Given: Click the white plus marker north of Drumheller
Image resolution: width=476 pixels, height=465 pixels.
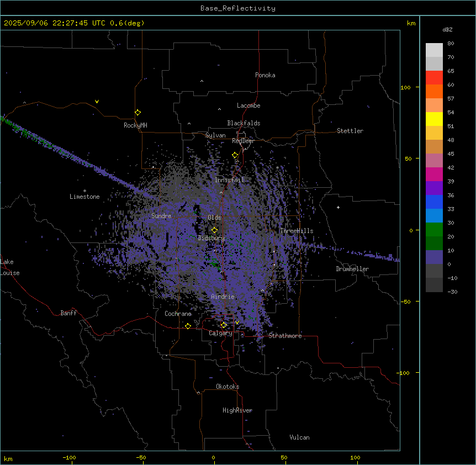Looking at the screenshot, I should [x=338, y=207].
